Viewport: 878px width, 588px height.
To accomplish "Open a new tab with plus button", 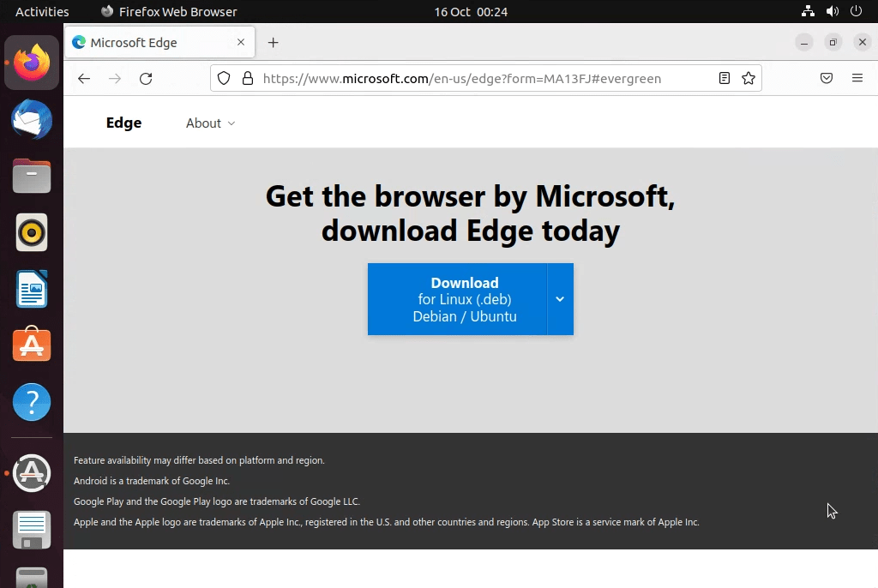I will [273, 43].
